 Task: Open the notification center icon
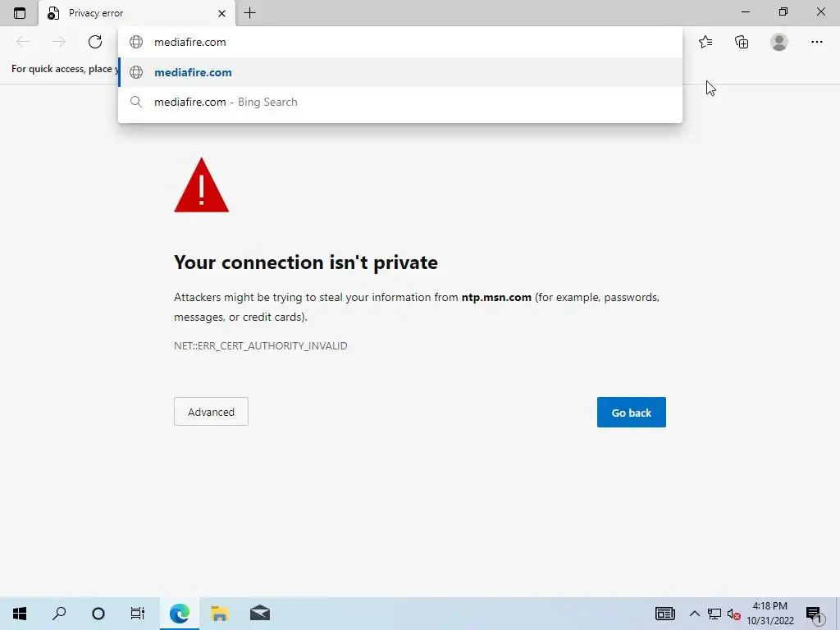(815, 614)
